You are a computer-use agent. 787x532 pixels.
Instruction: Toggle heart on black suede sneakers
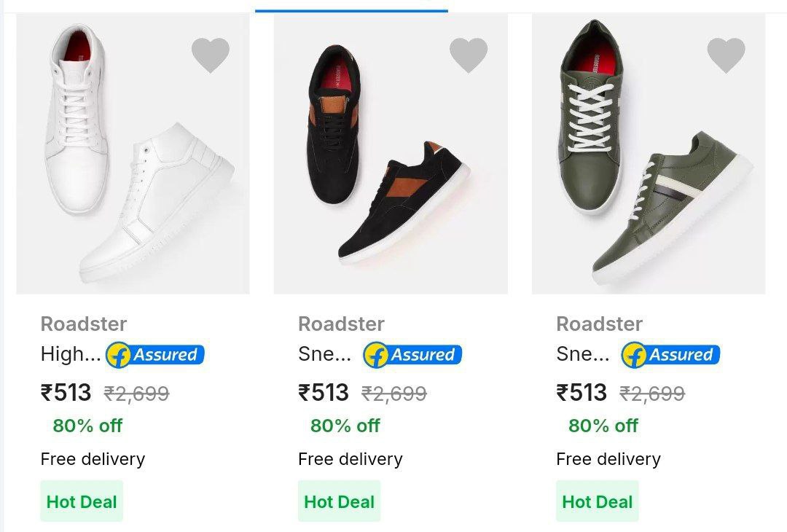[x=469, y=55]
